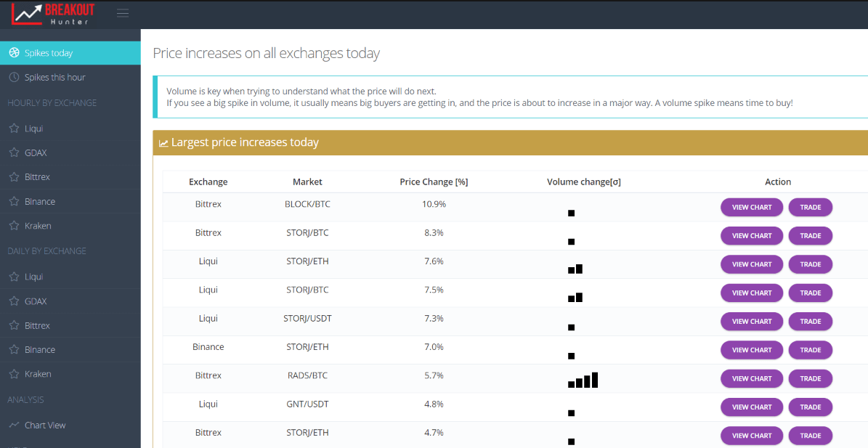View chart for Binance STORJ/ETH
Viewport: 868px width, 448px height.
(x=752, y=350)
